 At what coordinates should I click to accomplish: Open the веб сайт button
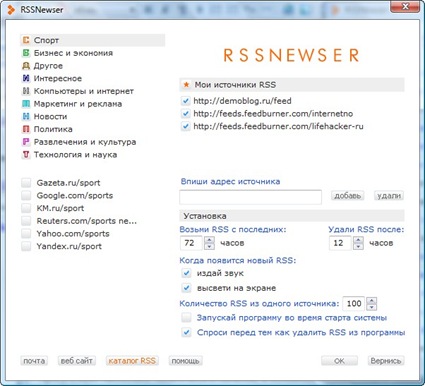[x=77, y=361]
